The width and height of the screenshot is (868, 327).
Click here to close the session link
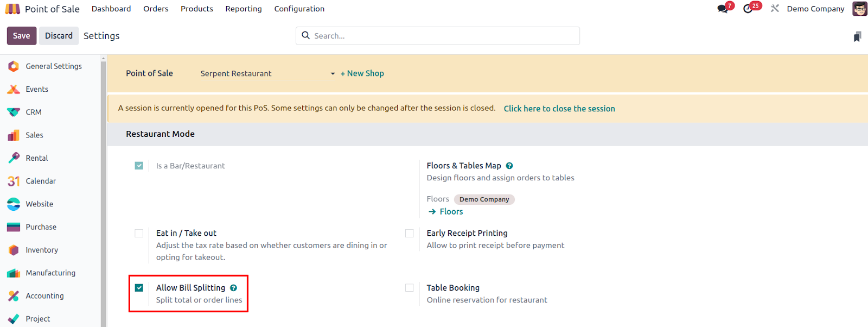pyautogui.click(x=559, y=109)
